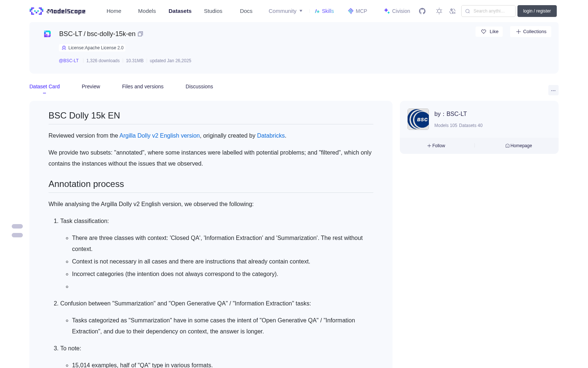This screenshot has width=588, height=368.
Task: Open the Civision link
Action: [397, 11]
